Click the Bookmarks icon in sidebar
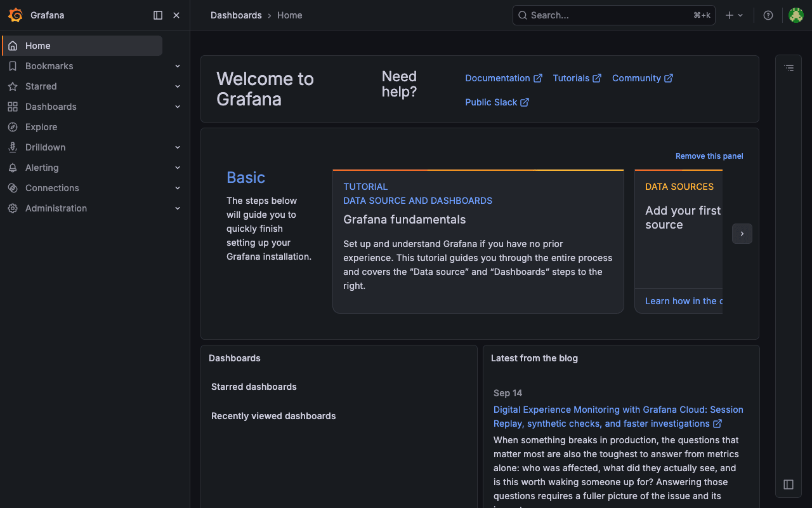Screen dimensions: 812x508 [x=13, y=66]
